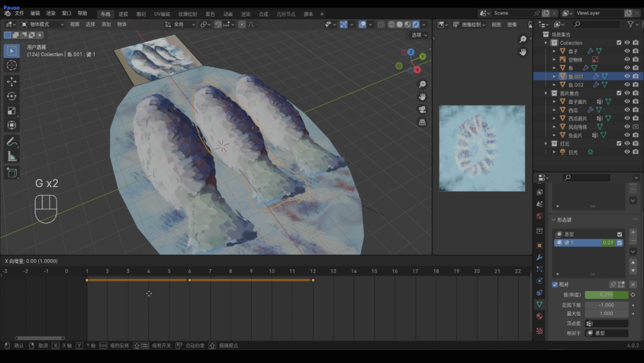Switch to wireframe shading mode
Viewport: 644px width, 363px height.
[x=391, y=24]
